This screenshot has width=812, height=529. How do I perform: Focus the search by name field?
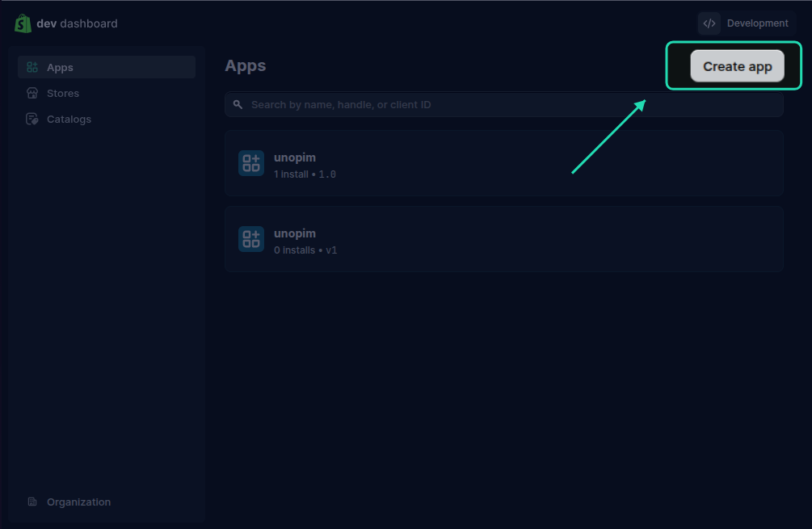point(504,104)
